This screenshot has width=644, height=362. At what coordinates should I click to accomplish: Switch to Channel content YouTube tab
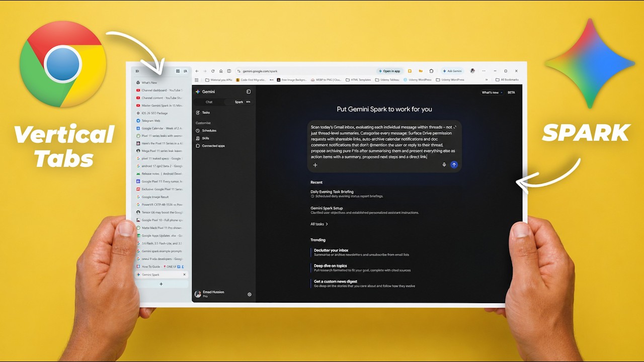161,98
